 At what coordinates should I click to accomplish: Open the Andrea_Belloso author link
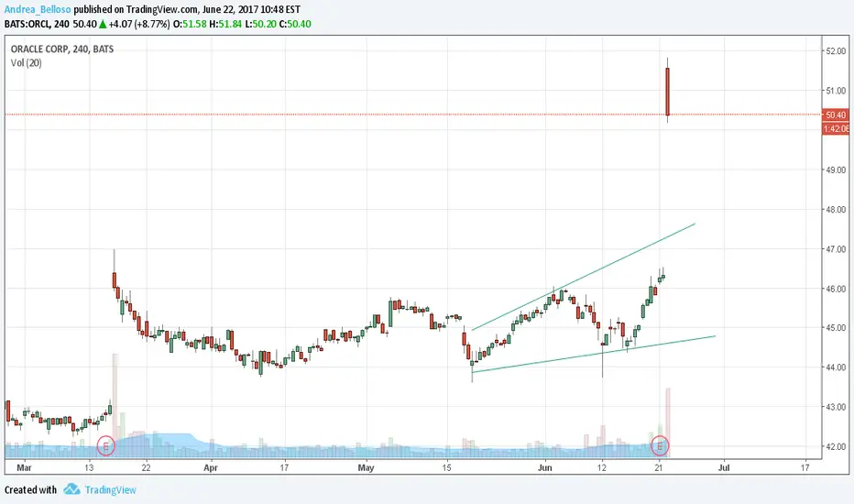click(38, 9)
